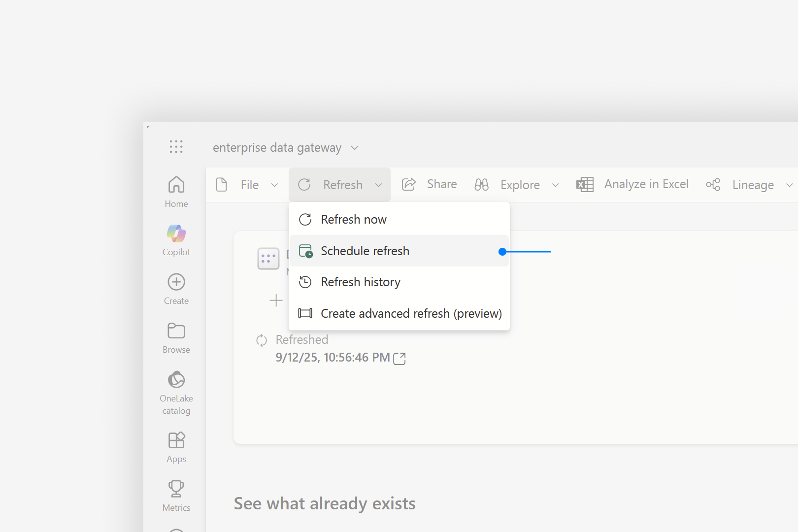This screenshot has width=798, height=532.
Task: Click the plus icon in the card
Action: coord(276,300)
